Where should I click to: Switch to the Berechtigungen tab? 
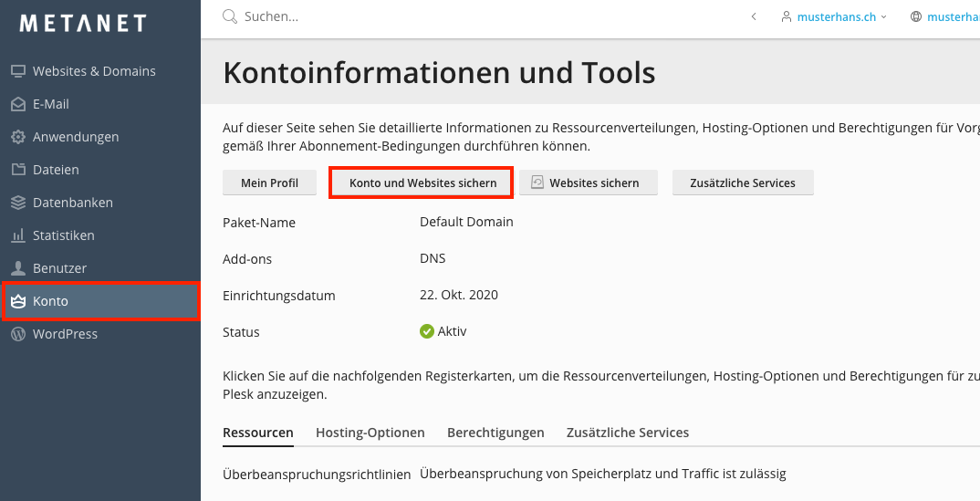click(x=495, y=433)
